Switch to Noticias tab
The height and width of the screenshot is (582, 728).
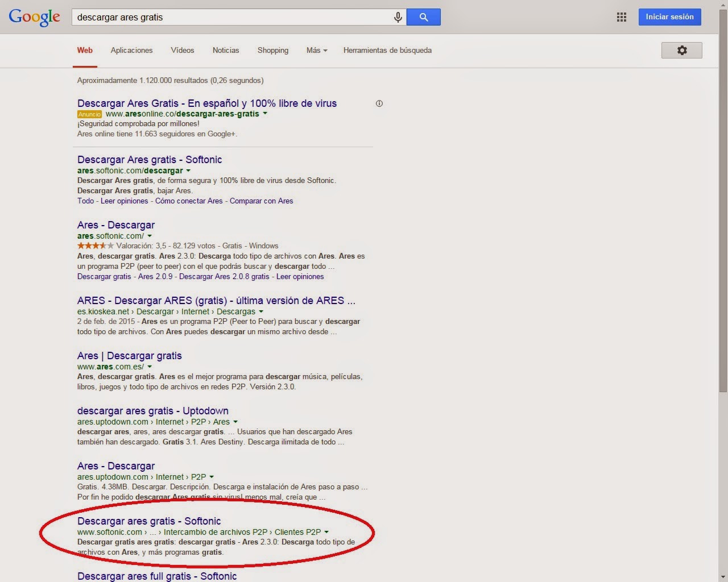click(226, 50)
